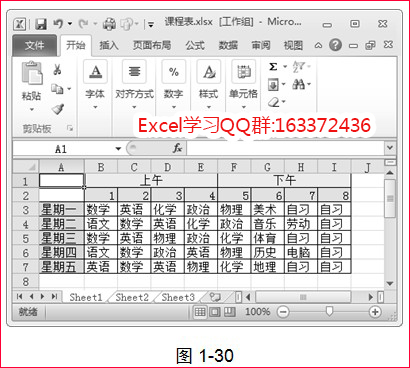This screenshot has height=368, width=410.
Task: Open the Cells (单元格) group icon
Action: click(x=244, y=71)
